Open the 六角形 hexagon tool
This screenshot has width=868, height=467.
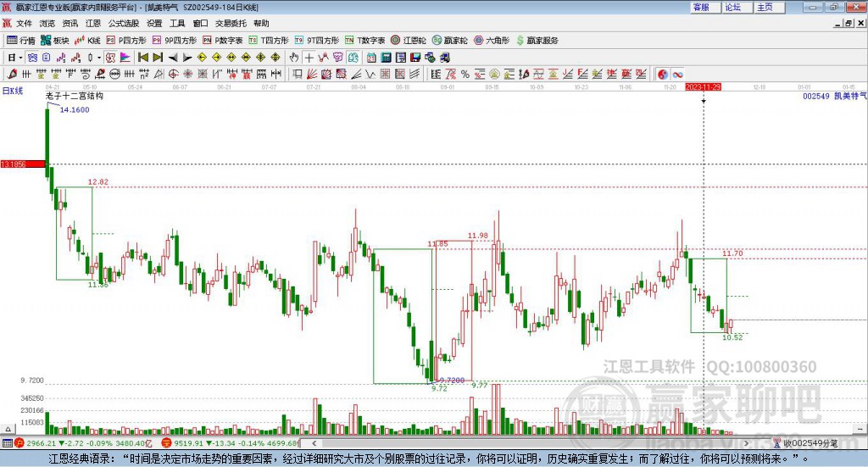492,41
